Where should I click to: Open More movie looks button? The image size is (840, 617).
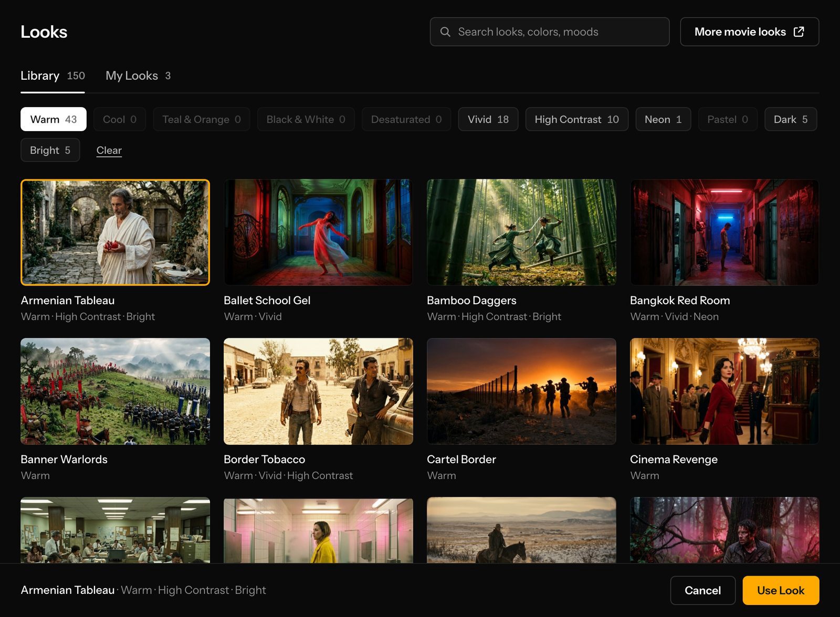(749, 32)
